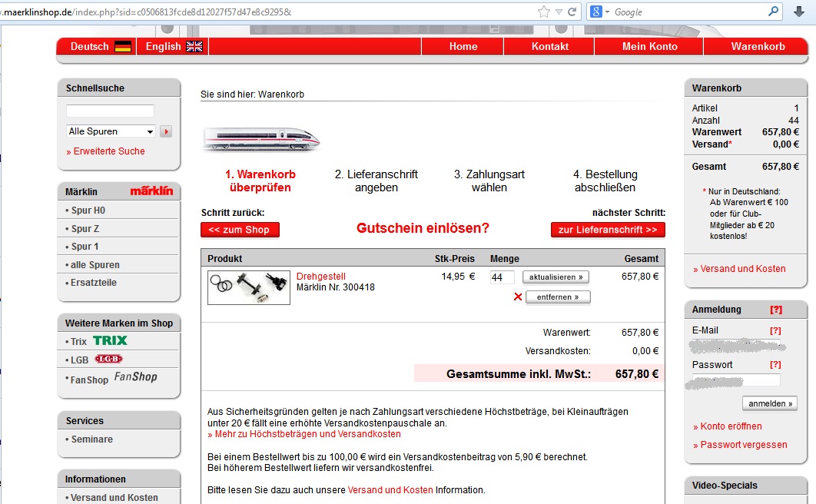Click the help [?] next to Anmeldung
Image resolution: width=816 pixels, height=504 pixels.
tap(776, 310)
